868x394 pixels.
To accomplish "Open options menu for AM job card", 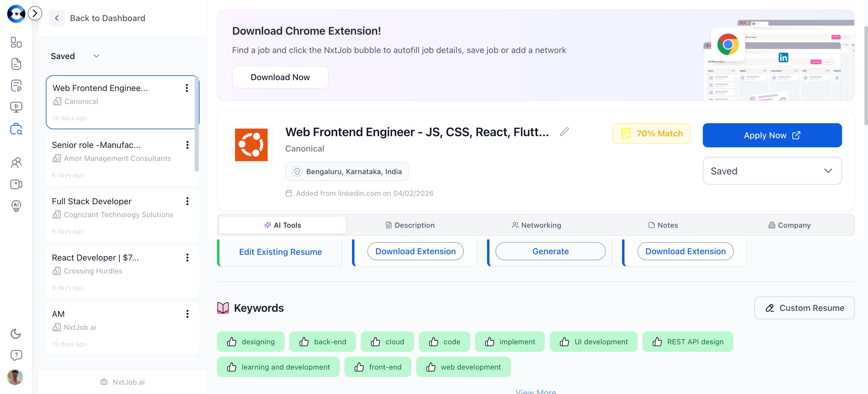I will tap(187, 314).
